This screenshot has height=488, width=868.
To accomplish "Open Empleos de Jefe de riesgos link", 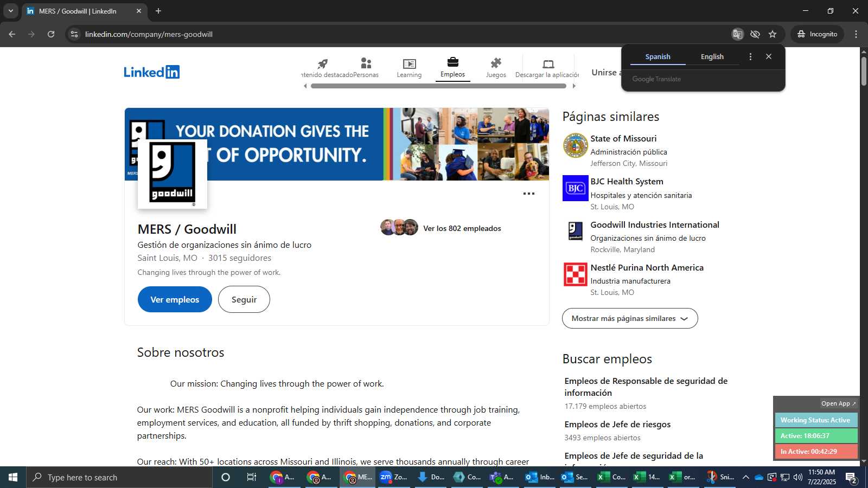I will 617,425.
